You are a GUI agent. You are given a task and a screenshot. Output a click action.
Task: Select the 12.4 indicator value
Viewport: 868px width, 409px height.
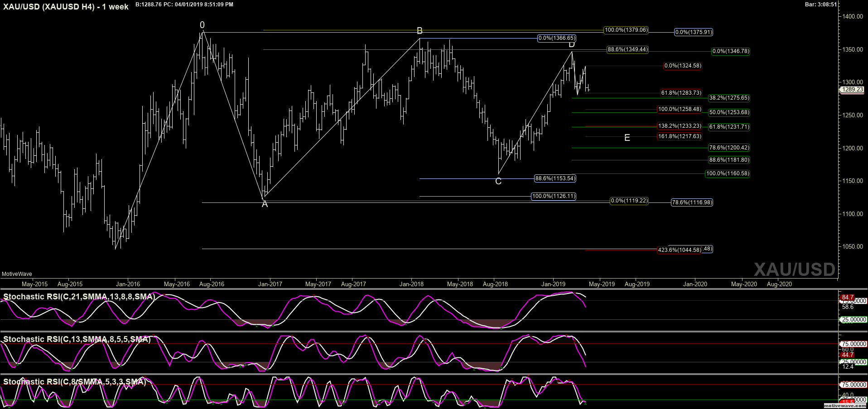[x=848, y=366]
